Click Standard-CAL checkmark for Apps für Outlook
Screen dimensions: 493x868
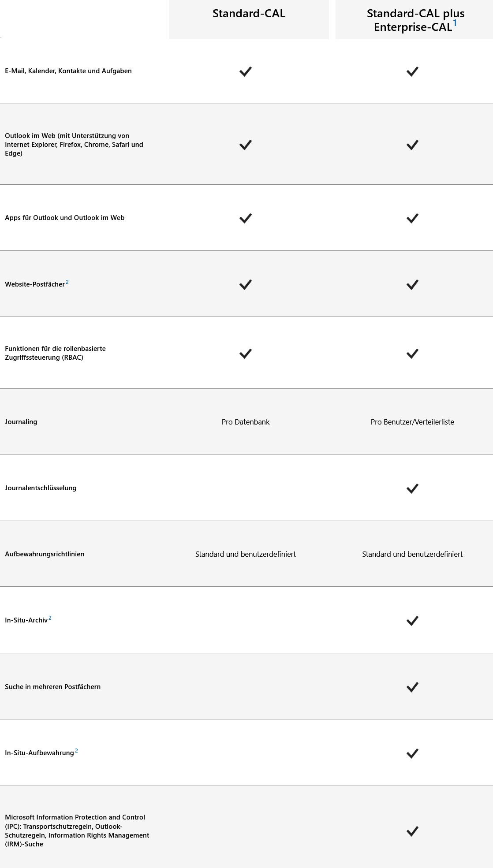(x=245, y=218)
